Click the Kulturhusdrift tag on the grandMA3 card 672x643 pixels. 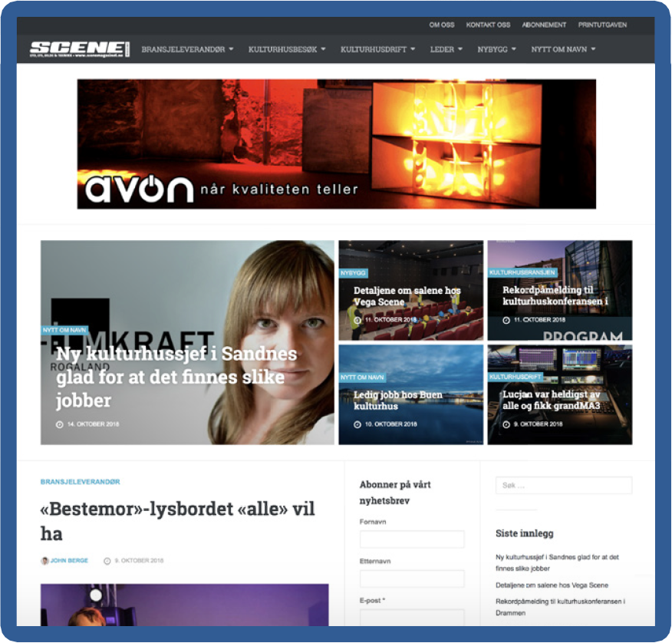click(x=516, y=377)
